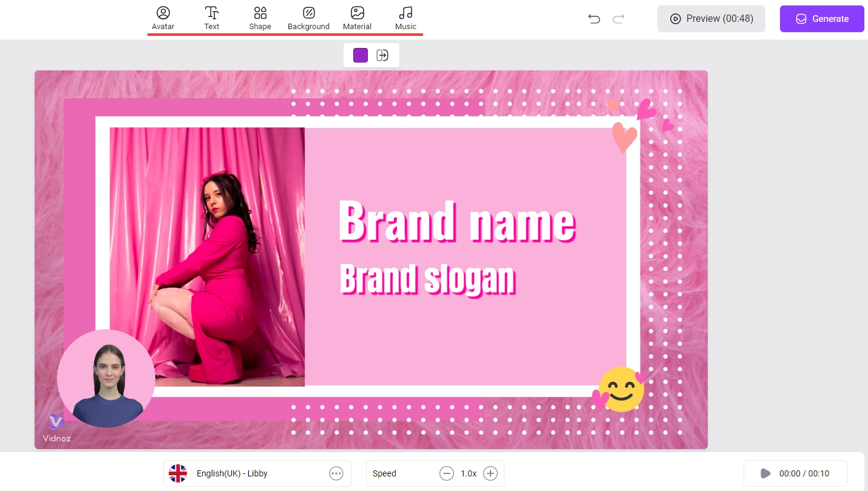Click the transition icon beside the purple swatch
The width and height of the screenshot is (868, 491).
(x=382, y=55)
